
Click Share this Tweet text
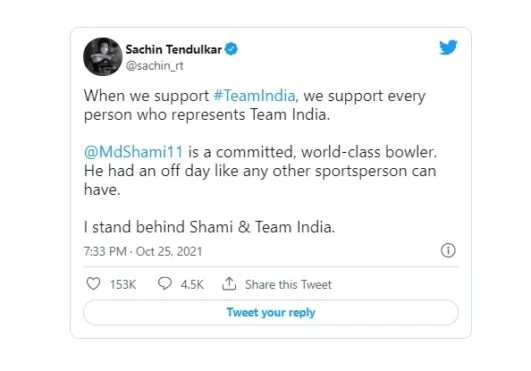coord(288,284)
